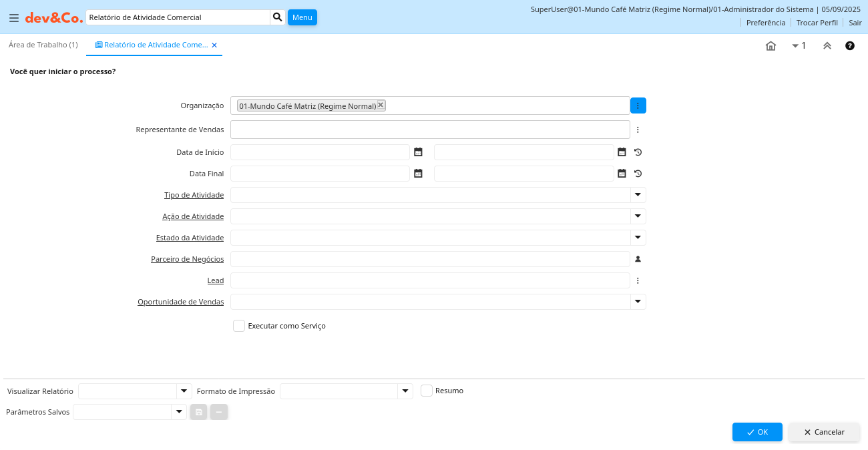Expand the Tipo de Atividade dropdown
Screen dimensions: 868x450
(638, 195)
